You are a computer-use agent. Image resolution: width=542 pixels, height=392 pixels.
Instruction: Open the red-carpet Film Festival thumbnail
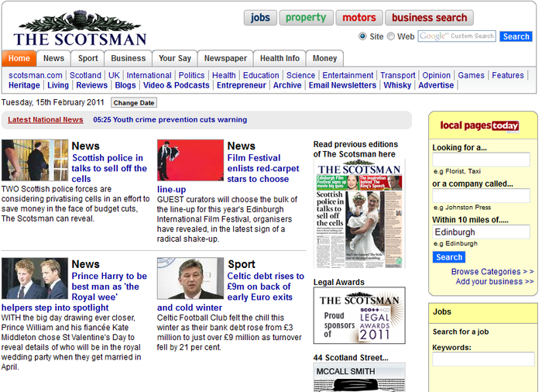click(190, 160)
